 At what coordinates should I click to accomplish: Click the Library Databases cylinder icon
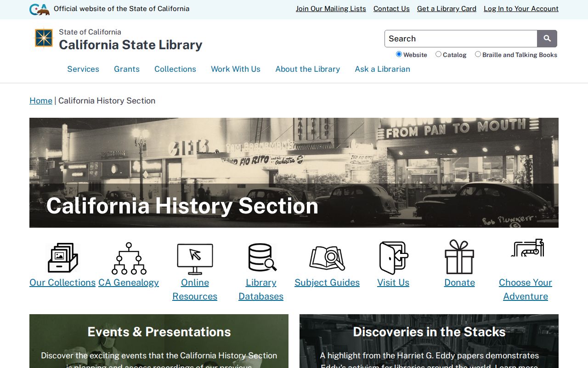coord(262,257)
